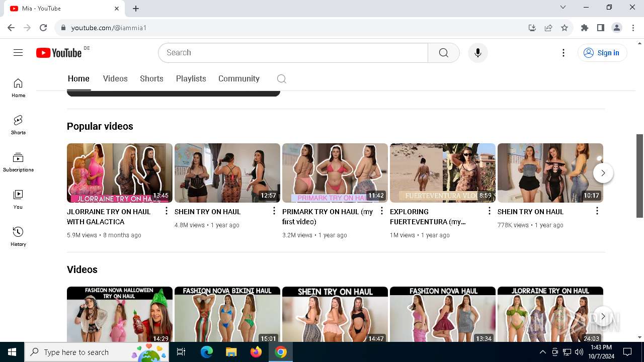Open tab search dropdown chevron
Screen dimensions: 644x362
click(563, 7)
